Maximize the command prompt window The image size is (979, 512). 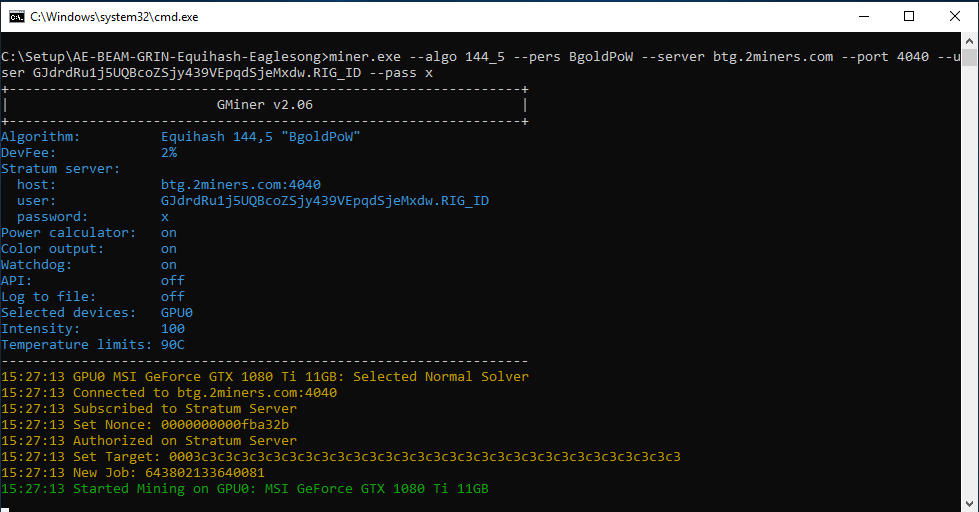[x=909, y=16]
